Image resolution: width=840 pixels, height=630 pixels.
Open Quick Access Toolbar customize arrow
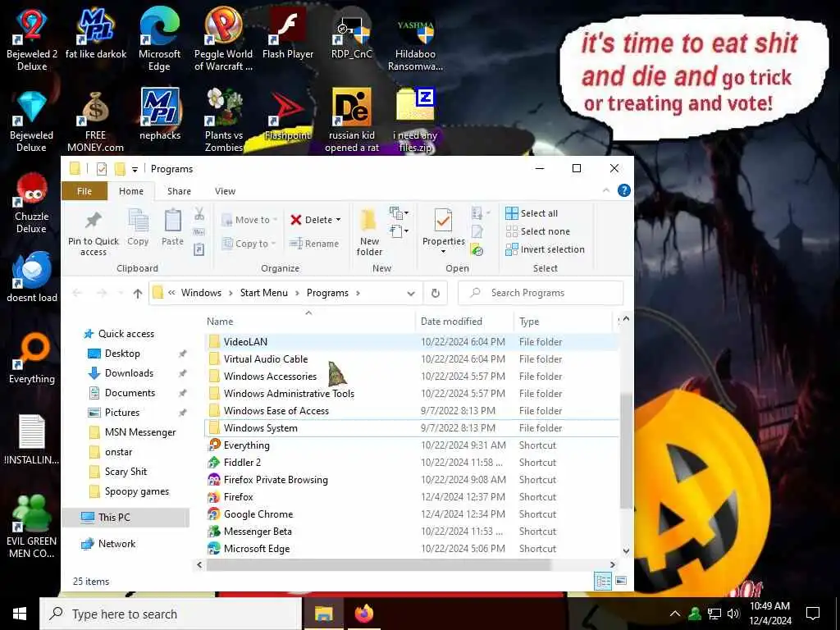(135, 169)
